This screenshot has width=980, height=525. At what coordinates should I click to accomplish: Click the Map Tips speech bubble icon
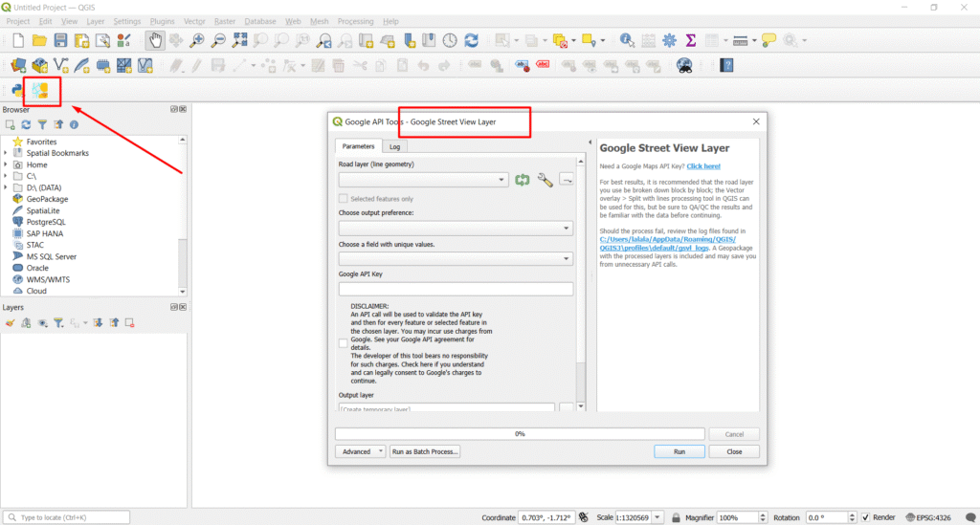tap(768, 40)
